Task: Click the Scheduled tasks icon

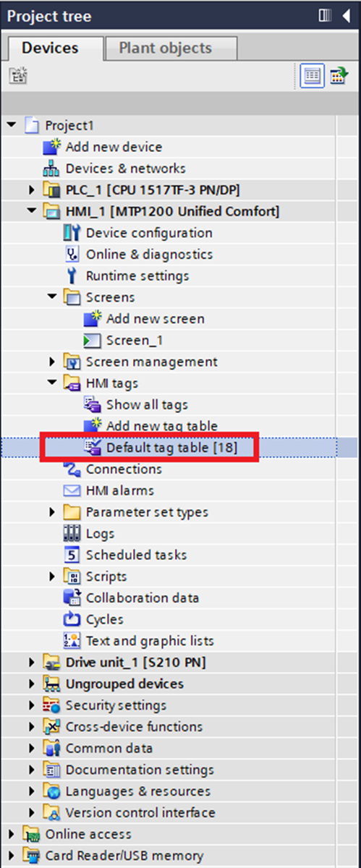Action: pyautogui.click(x=72, y=555)
